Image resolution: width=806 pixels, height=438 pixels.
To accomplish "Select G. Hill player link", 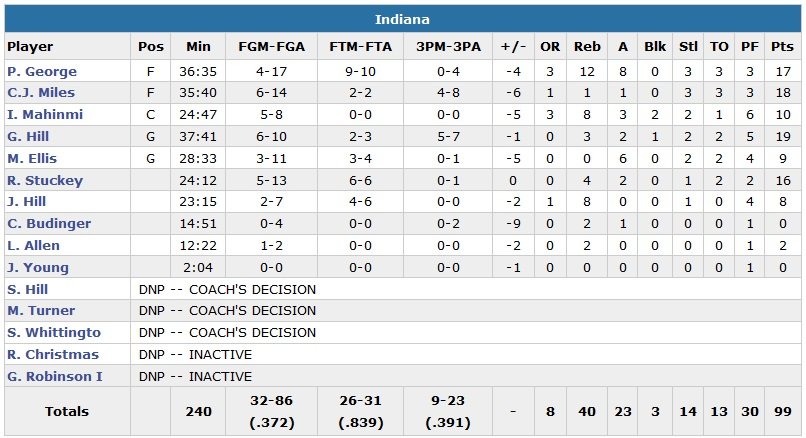I will coord(28,137).
